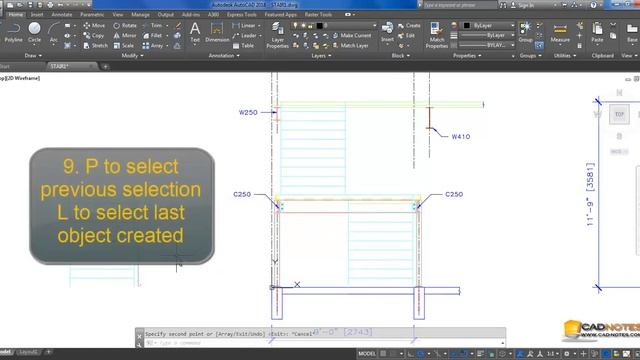The image size is (640, 360).
Task: Activate the Fillet command
Action: pyautogui.click(x=153, y=36)
